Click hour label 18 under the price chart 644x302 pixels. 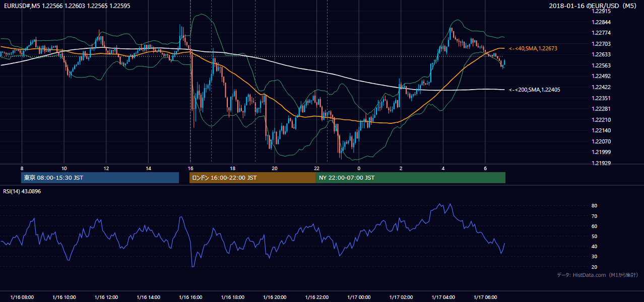pyautogui.click(x=233, y=168)
